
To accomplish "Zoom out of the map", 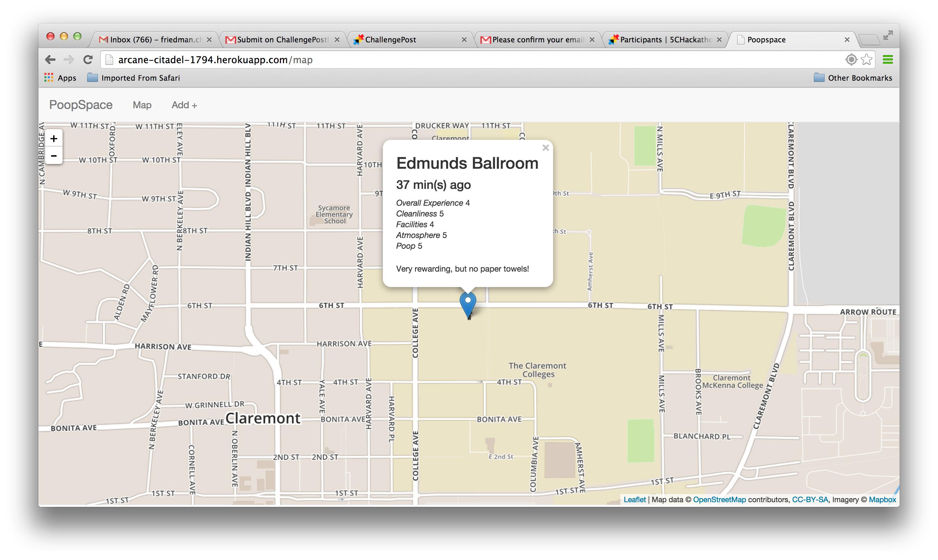I will (x=53, y=156).
